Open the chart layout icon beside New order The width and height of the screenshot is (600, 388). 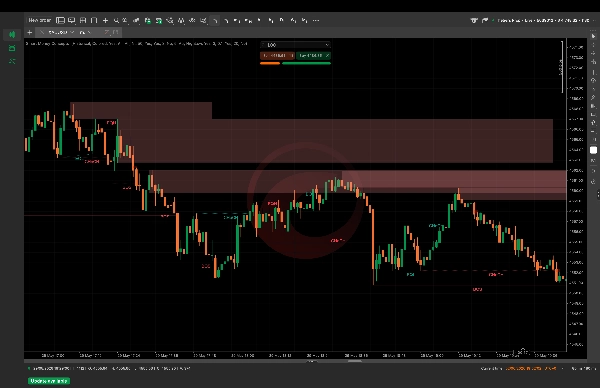click(x=60, y=20)
